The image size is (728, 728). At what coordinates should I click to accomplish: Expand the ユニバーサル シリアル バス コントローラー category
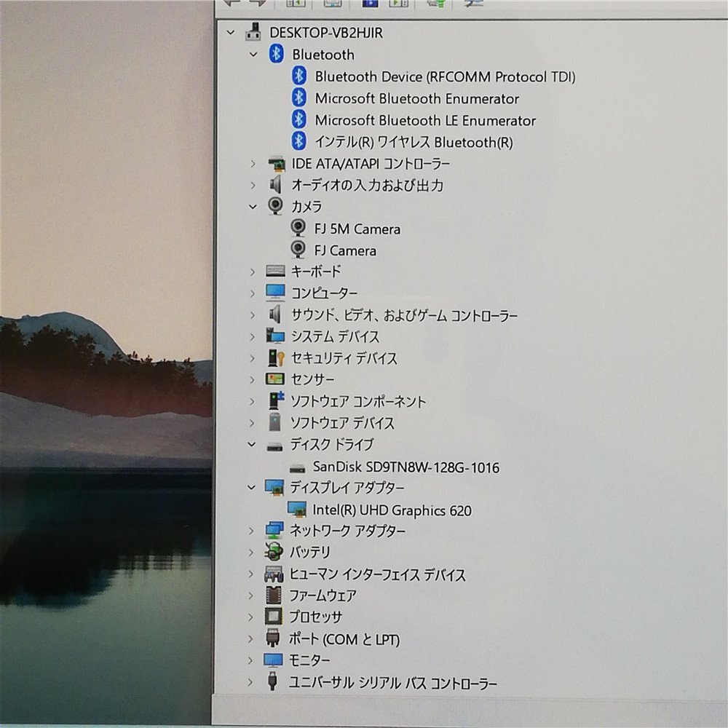(x=250, y=682)
